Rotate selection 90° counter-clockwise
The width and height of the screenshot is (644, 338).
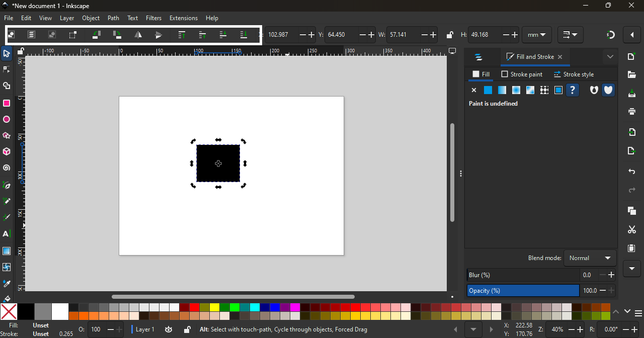pyautogui.click(x=97, y=35)
